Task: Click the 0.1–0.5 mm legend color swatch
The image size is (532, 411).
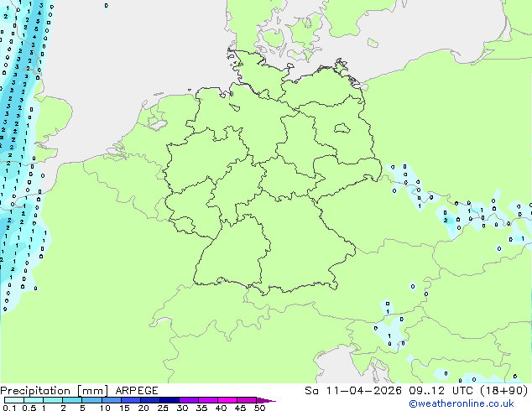Action: (x=14, y=400)
